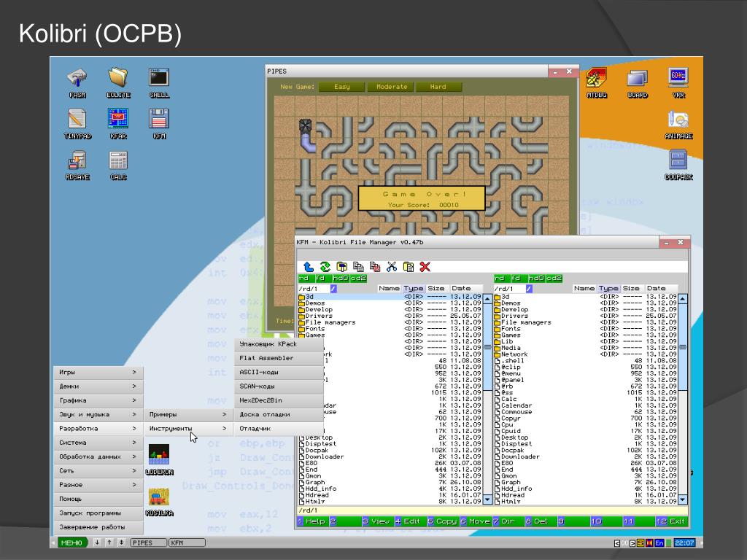The width and height of the screenshot is (747, 560).
Task: Select the hd3 drive in the right KFM panel
Action: pyautogui.click(x=536, y=278)
